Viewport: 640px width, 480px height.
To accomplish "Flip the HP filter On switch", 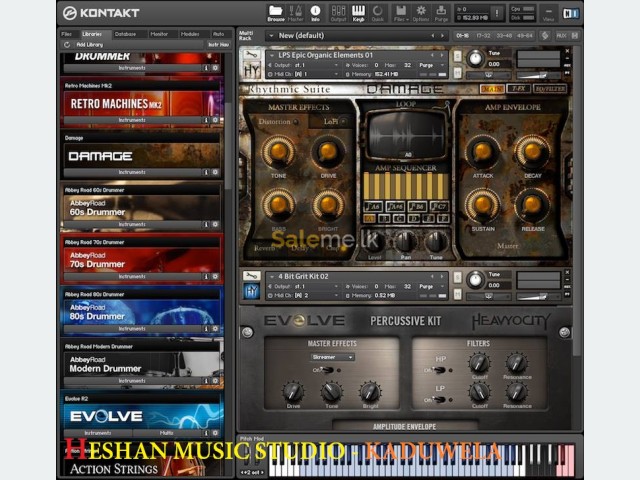I will [439, 370].
